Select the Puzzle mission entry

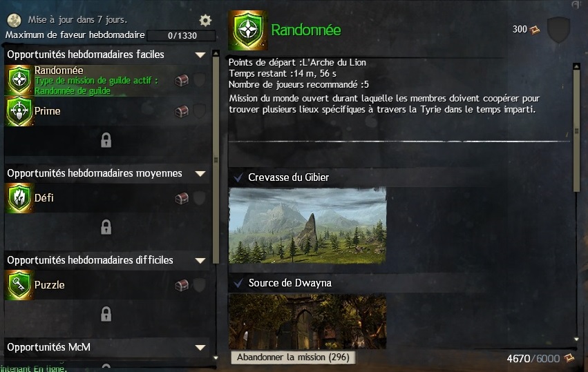coord(107,285)
